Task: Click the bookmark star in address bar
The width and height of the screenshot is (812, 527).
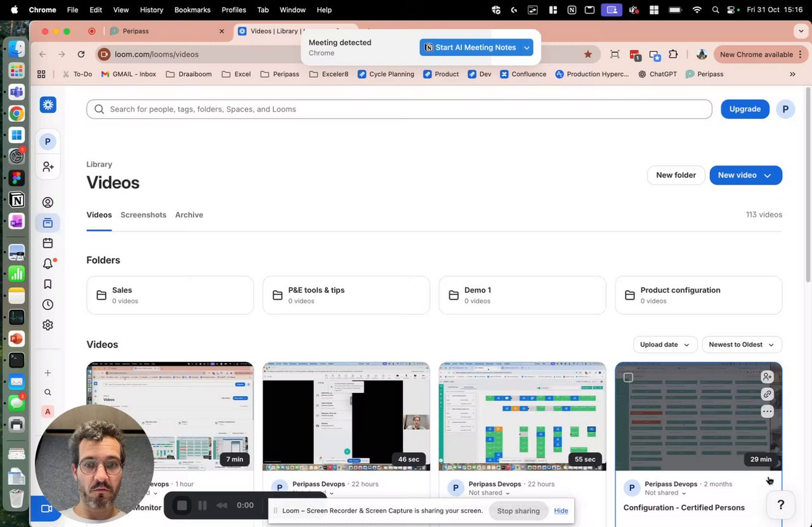Action: point(588,55)
